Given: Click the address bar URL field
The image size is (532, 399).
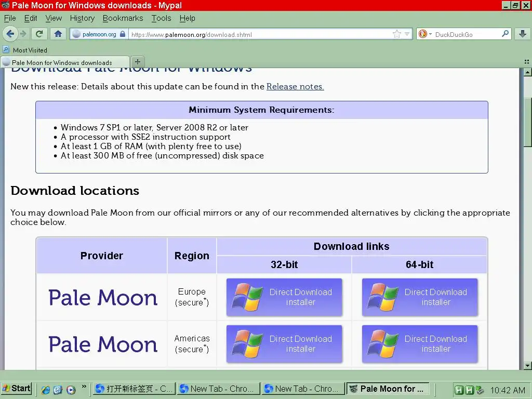Looking at the screenshot, I should pyautogui.click(x=260, y=35).
